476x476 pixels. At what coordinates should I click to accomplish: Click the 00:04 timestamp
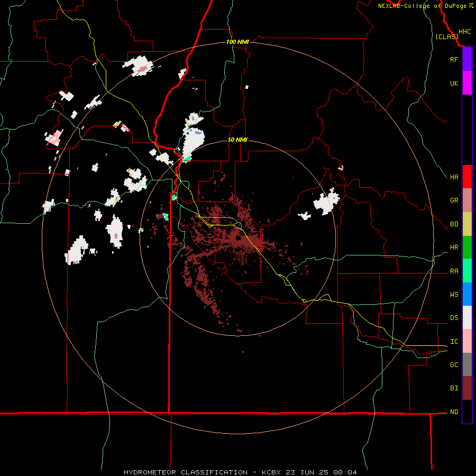point(345,472)
